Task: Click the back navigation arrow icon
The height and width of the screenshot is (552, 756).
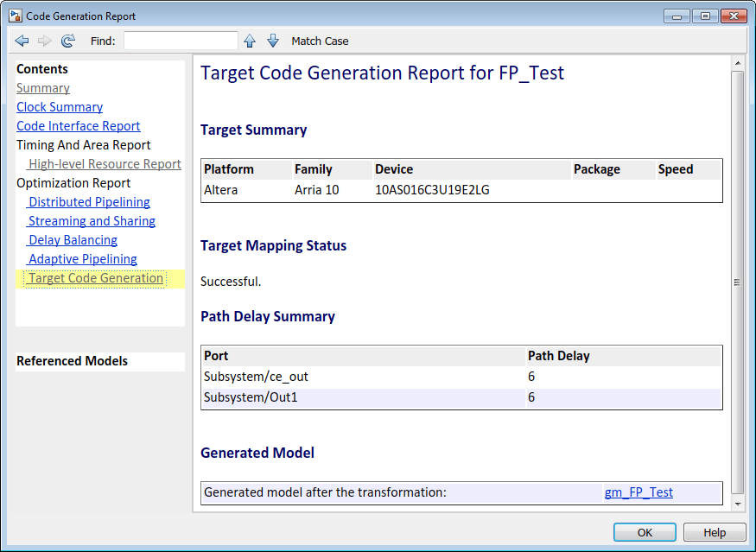Action: 22,41
